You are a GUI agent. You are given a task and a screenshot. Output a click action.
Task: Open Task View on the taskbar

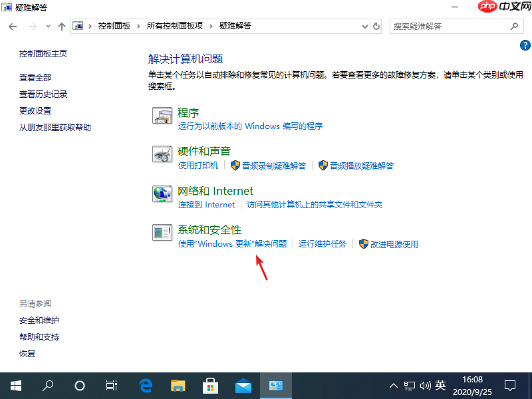(x=111, y=386)
